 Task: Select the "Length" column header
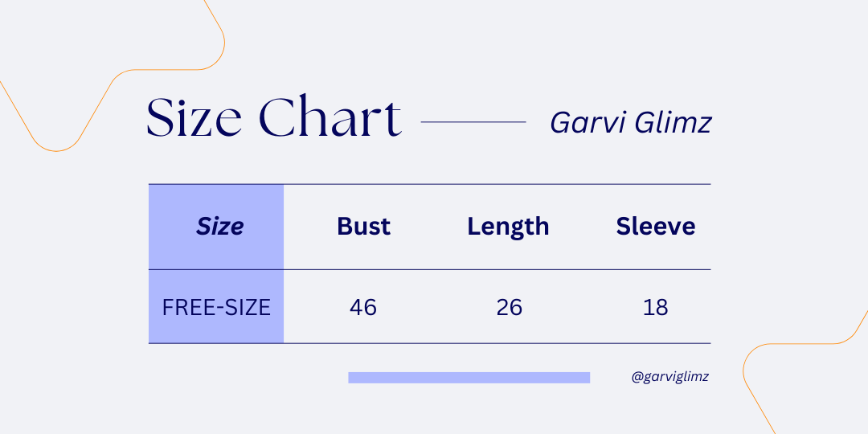pyautogui.click(x=508, y=227)
